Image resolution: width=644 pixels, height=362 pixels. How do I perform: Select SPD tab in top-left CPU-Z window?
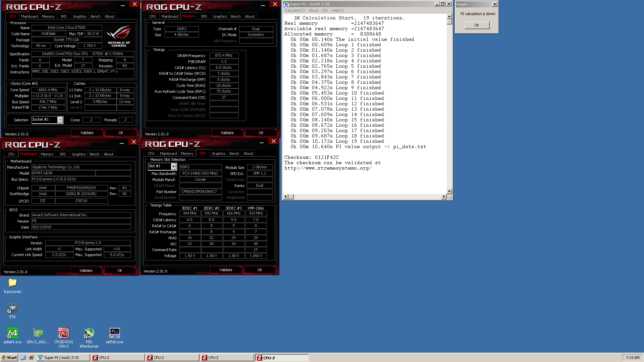(x=63, y=16)
